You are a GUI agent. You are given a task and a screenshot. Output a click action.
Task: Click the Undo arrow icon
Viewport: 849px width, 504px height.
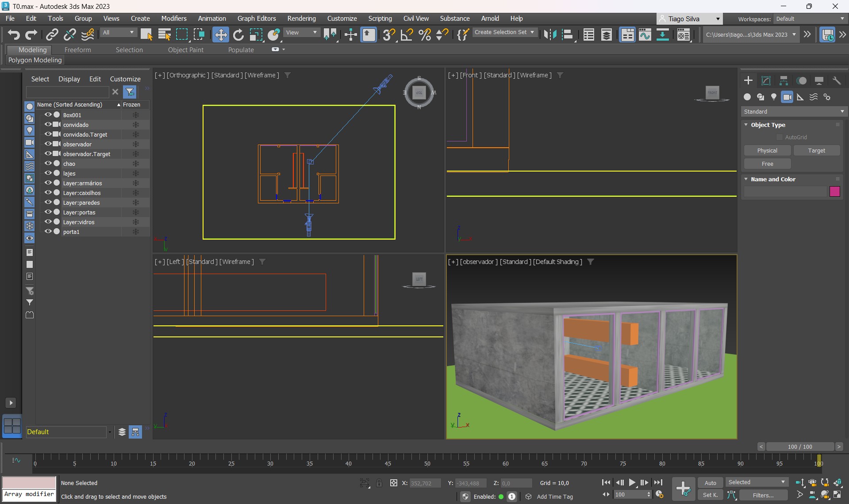coord(14,34)
